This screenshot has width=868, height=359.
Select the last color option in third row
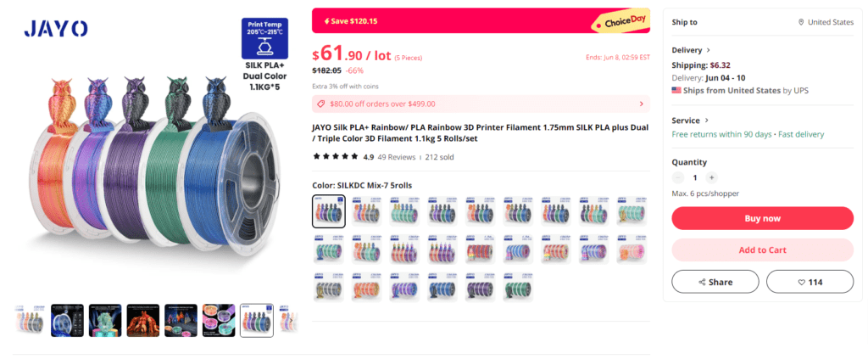[x=518, y=288]
